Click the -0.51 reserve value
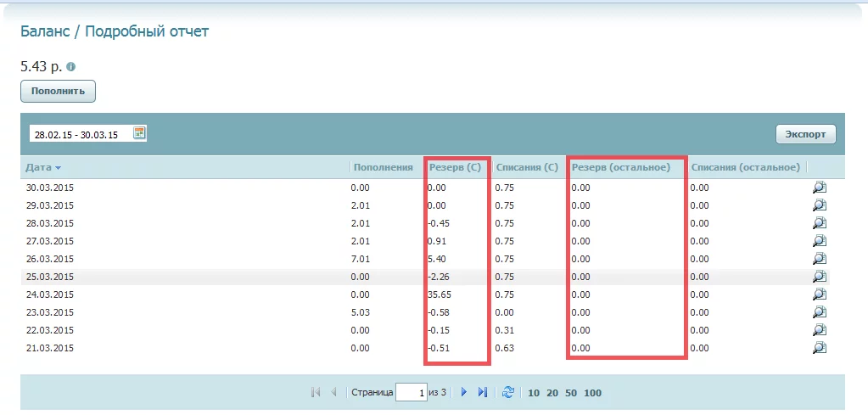Image resolution: width=868 pixels, height=415 pixels. (x=438, y=348)
